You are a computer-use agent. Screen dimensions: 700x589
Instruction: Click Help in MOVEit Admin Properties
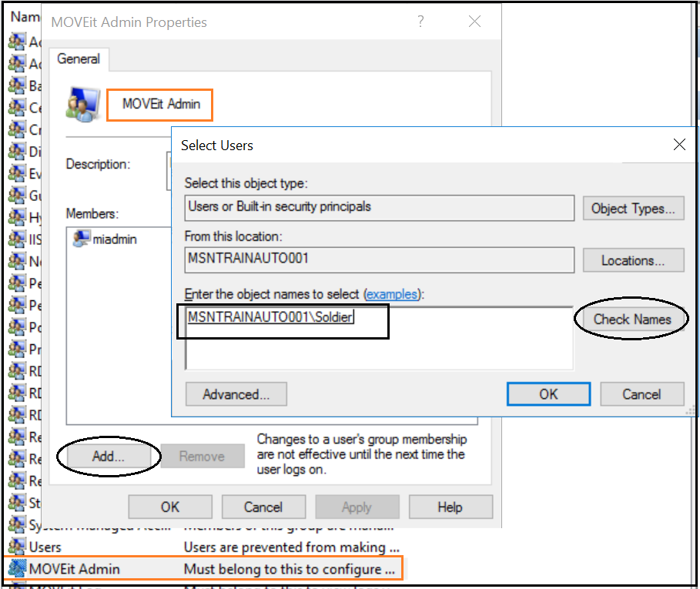click(450, 507)
